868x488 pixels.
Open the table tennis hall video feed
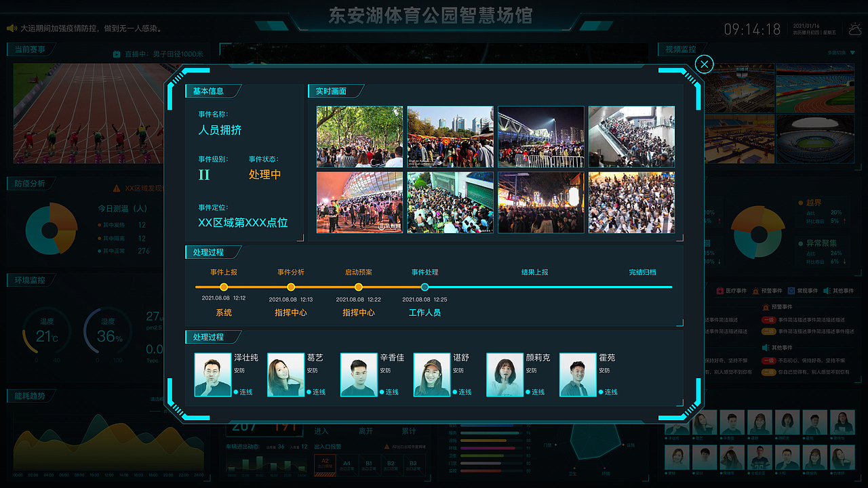point(739,138)
